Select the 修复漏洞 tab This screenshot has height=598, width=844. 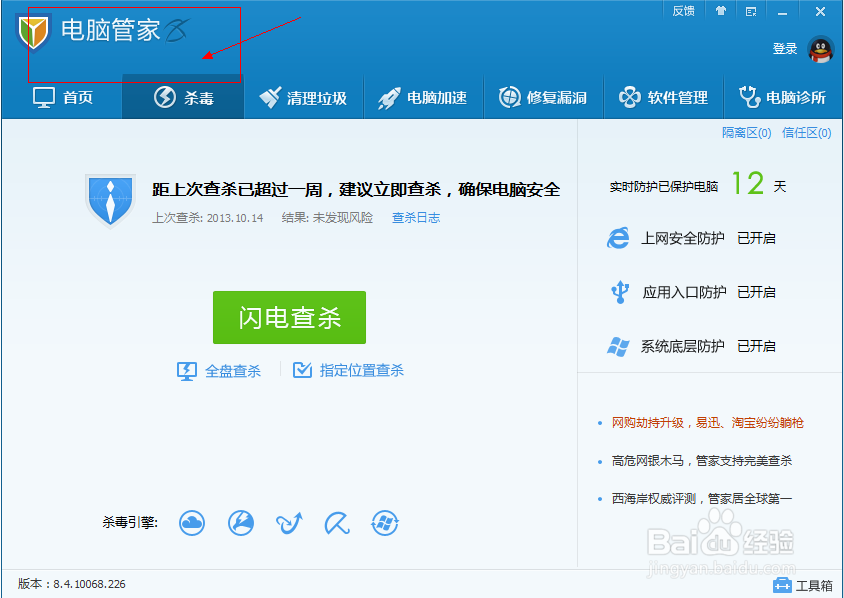pyautogui.click(x=544, y=97)
